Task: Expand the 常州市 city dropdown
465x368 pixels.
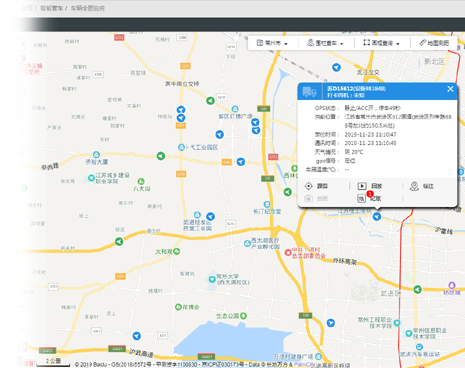Action: pos(272,43)
